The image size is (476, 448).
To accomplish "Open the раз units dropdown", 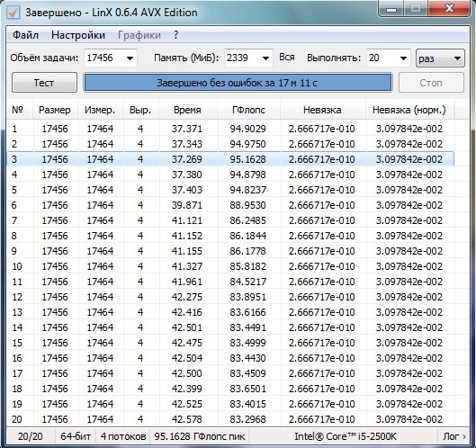I will point(440,58).
